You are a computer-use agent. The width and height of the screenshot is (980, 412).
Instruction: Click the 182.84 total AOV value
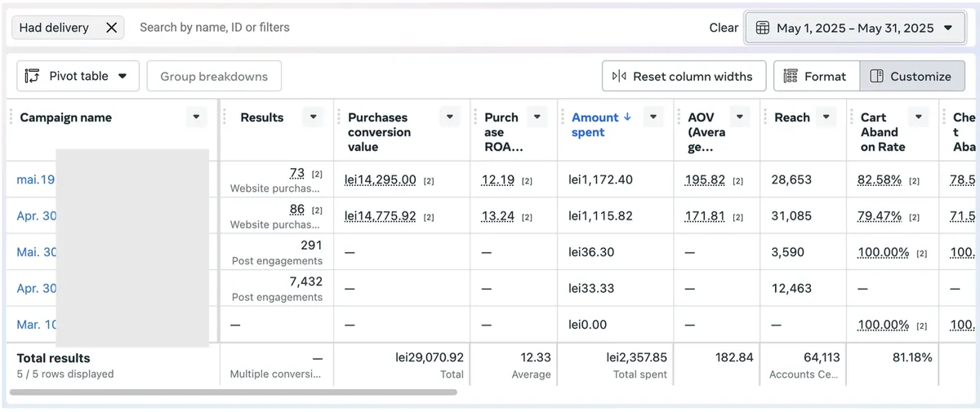click(733, 357)
